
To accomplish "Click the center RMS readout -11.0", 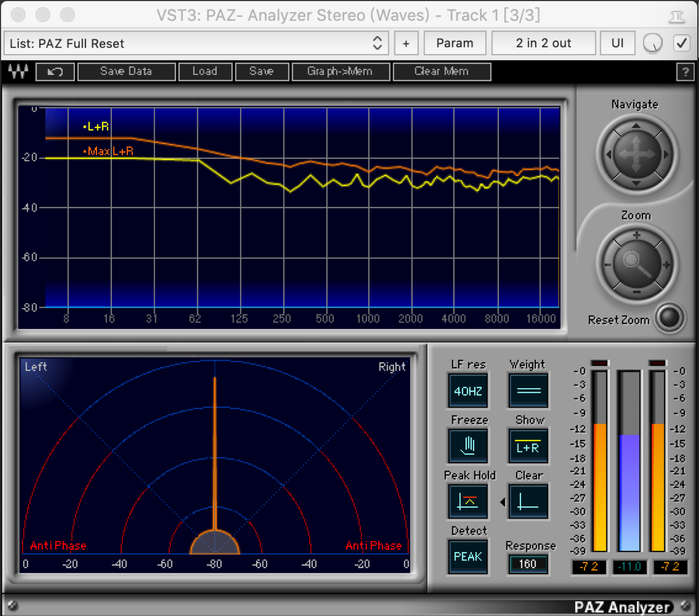I will [x=629, y=567].
